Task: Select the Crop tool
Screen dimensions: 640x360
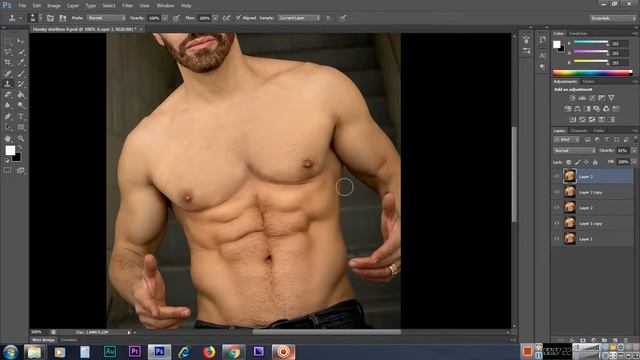Action: click(x=8, y=62)
